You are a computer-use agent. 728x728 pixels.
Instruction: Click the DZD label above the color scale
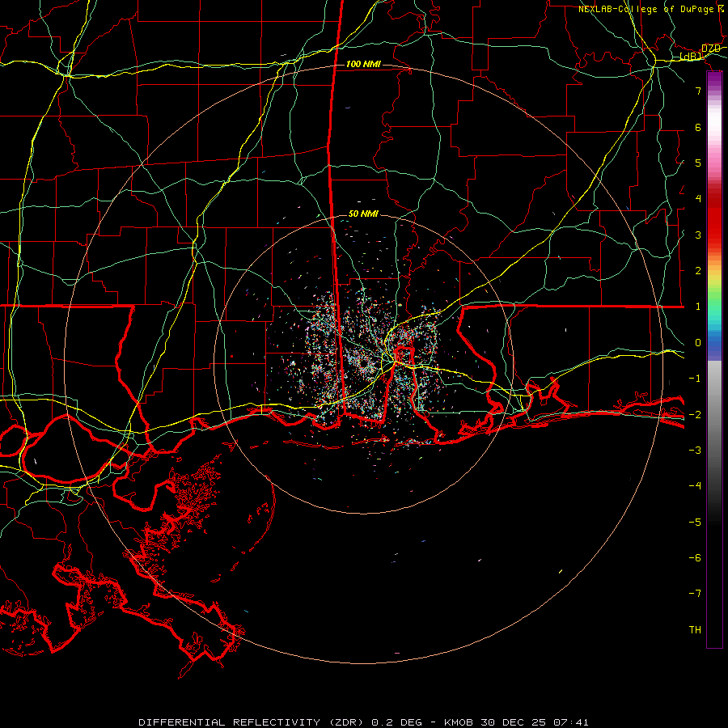pyautogui.click(x=711, y=49)
